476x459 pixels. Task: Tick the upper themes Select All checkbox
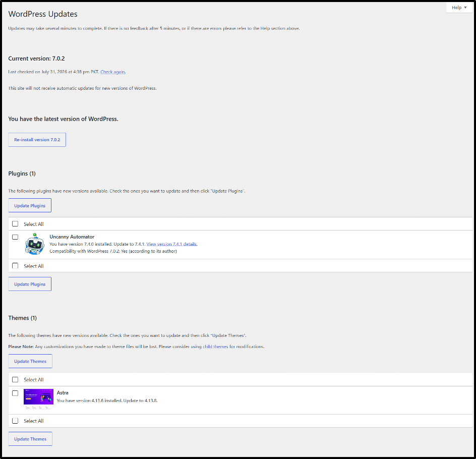tap(15, 379)
